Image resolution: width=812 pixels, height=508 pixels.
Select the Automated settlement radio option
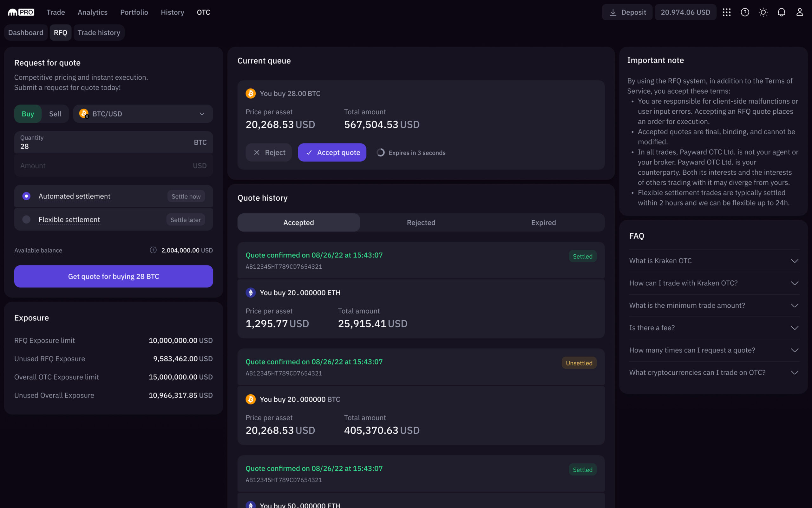click(x=26, y=196)
